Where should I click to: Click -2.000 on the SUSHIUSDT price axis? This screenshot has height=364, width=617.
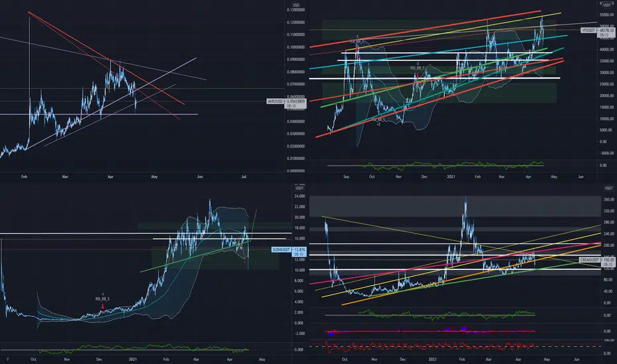coord(299,334)
